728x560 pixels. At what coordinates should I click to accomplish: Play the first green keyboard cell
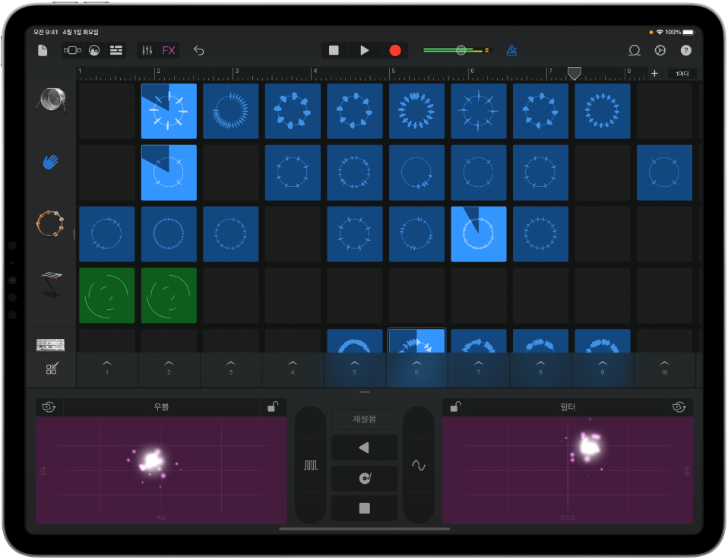click(x=107, y=296)
